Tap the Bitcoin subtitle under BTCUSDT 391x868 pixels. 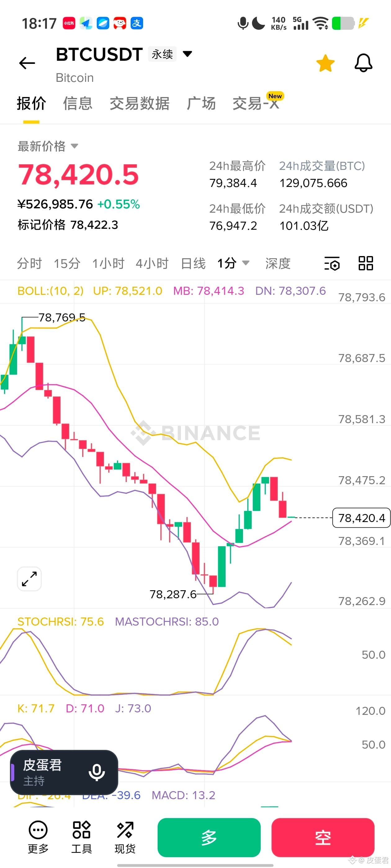tap(74, 78)
